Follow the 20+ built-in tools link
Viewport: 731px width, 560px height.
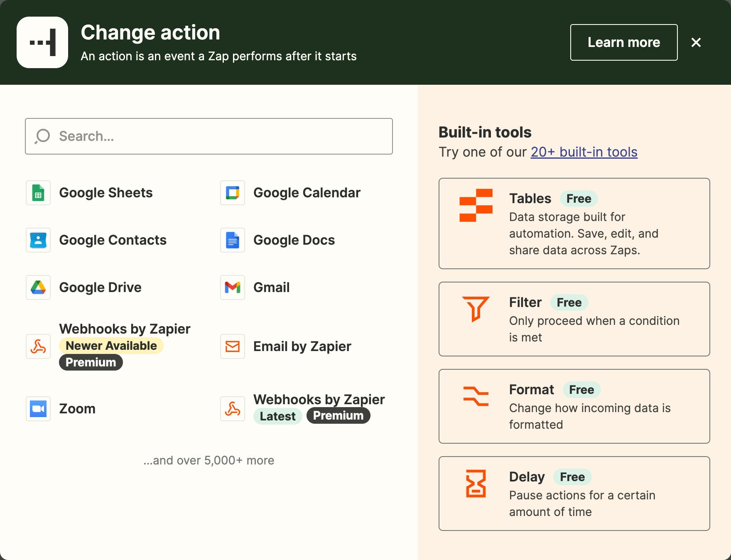click(584, 152)
